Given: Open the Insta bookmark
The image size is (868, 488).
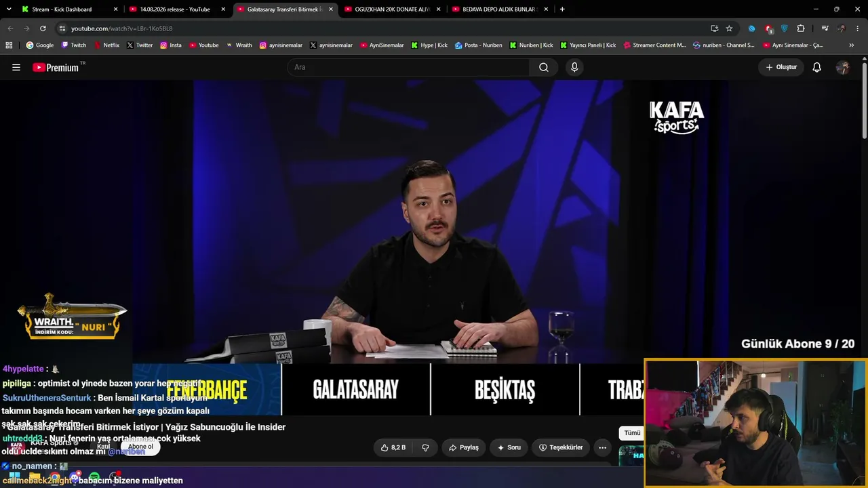Looking at the screenshot, I should (170, 45).
